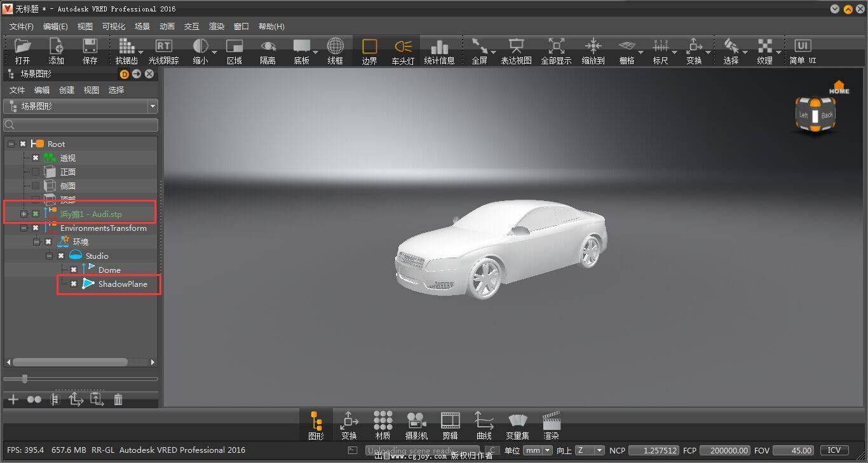Toggle the checkbox of the Dome node

click(74, 270)
